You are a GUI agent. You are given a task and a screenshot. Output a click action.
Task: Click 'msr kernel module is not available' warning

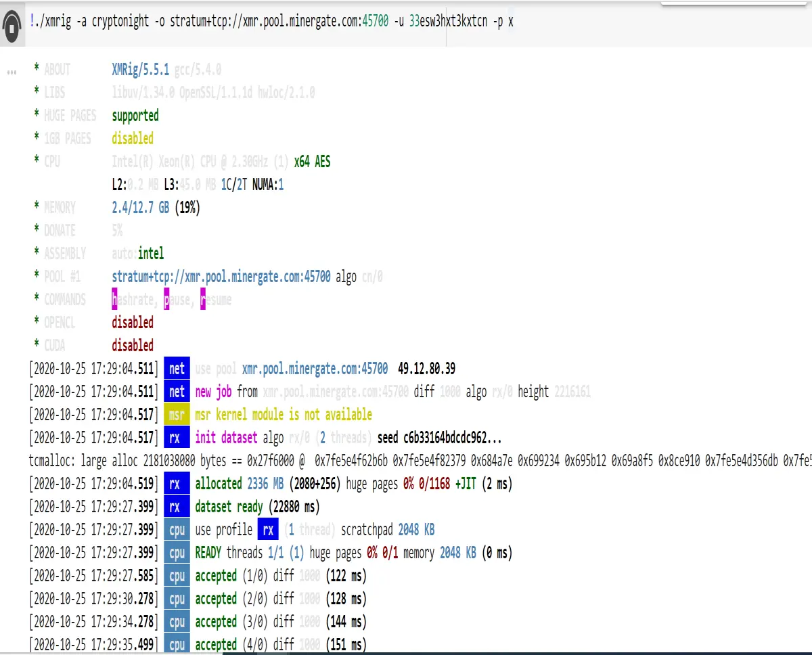(x=284, y=415)
